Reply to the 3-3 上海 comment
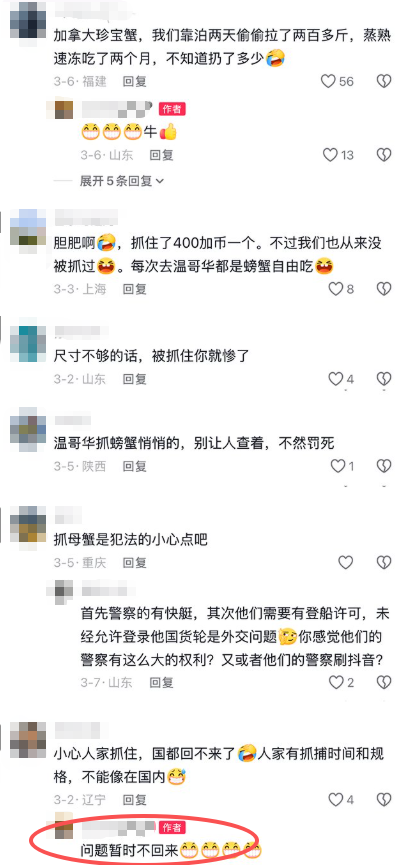This screenshot has height=865, width=400. click(x=135, y=289)
